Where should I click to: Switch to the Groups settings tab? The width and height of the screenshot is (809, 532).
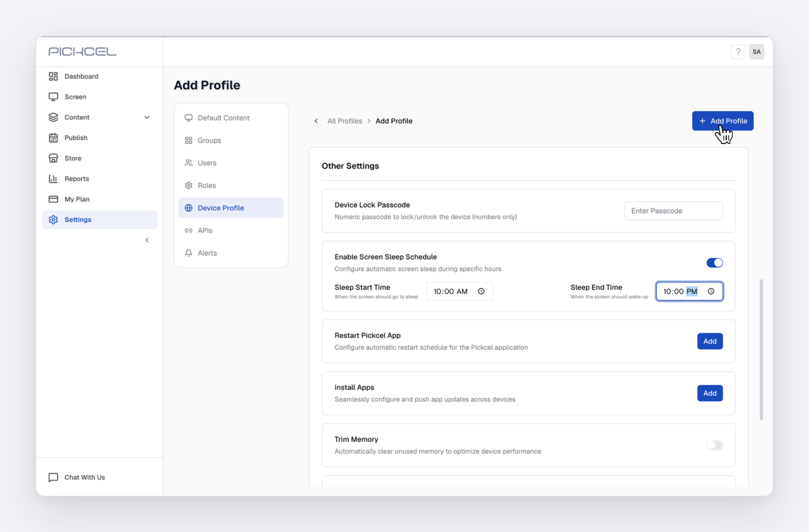point(231,140)
